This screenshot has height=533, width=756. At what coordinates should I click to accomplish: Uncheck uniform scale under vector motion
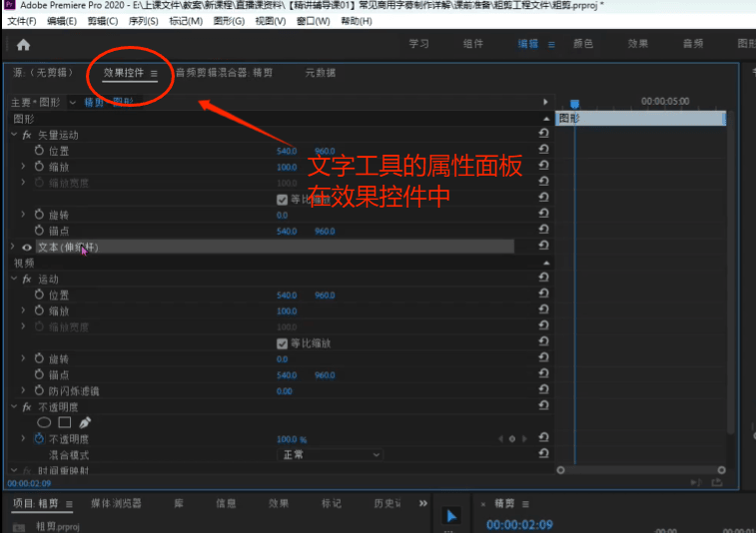coord(282,199)
